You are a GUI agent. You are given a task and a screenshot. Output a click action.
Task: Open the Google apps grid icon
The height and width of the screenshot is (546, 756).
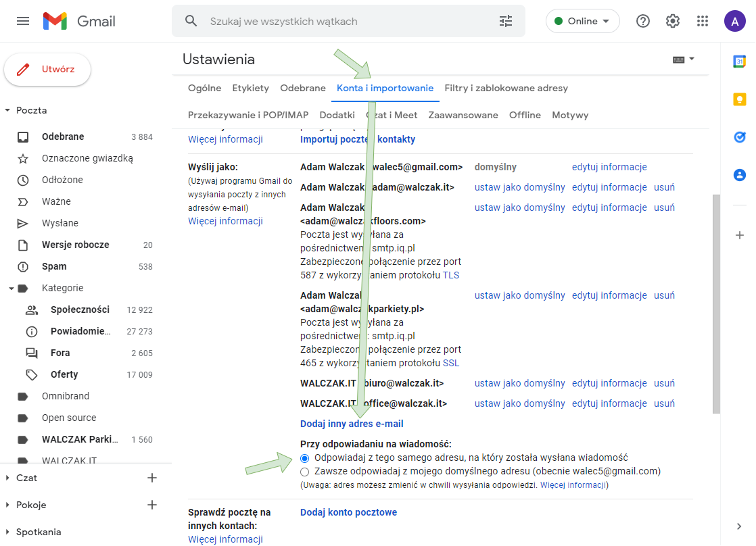click(x=703, y=21)
